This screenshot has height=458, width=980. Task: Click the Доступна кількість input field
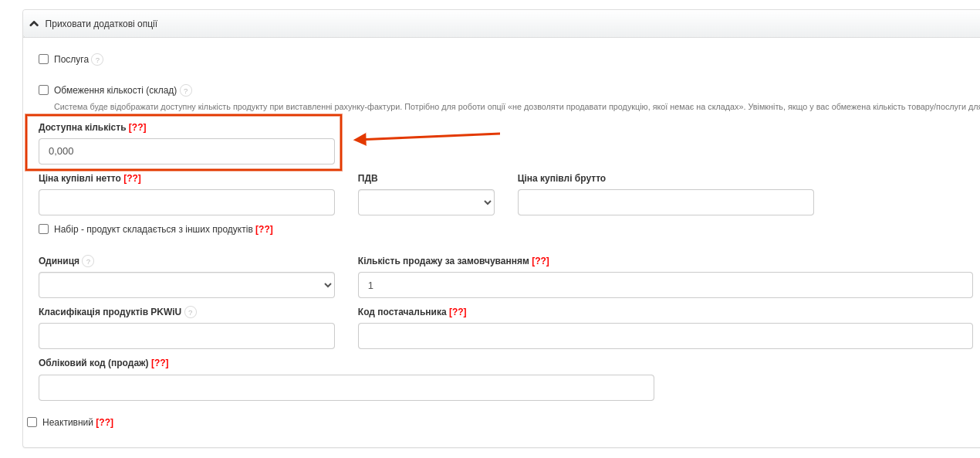click(x=187, y=151)
